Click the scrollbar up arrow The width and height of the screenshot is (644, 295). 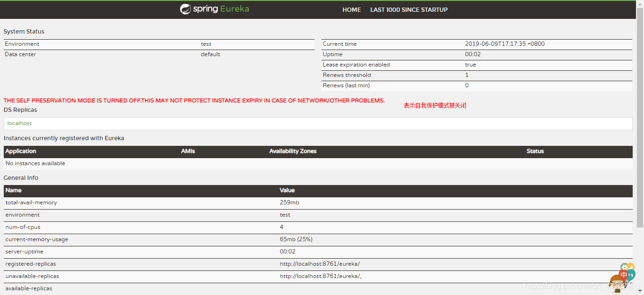pos(640,3)
